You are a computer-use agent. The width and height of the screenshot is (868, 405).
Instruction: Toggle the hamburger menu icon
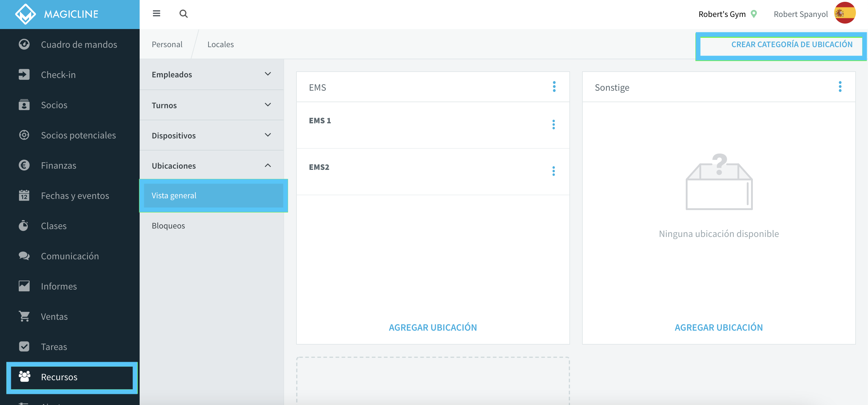coord(156,14)
